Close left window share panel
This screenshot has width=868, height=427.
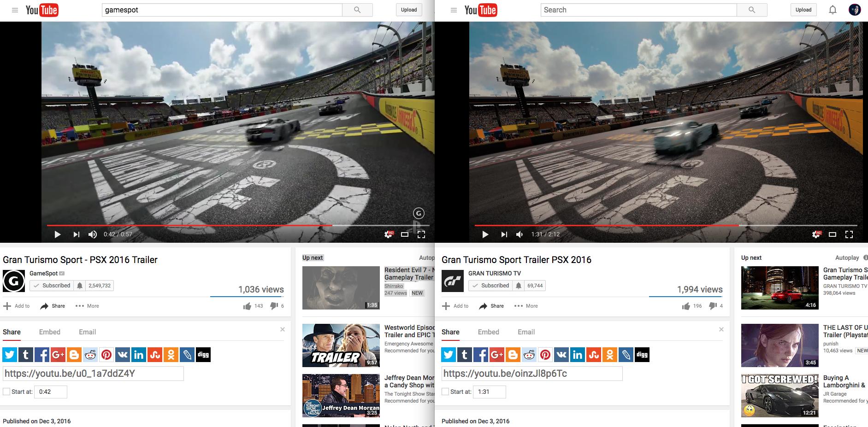click(x=283, y=329)
